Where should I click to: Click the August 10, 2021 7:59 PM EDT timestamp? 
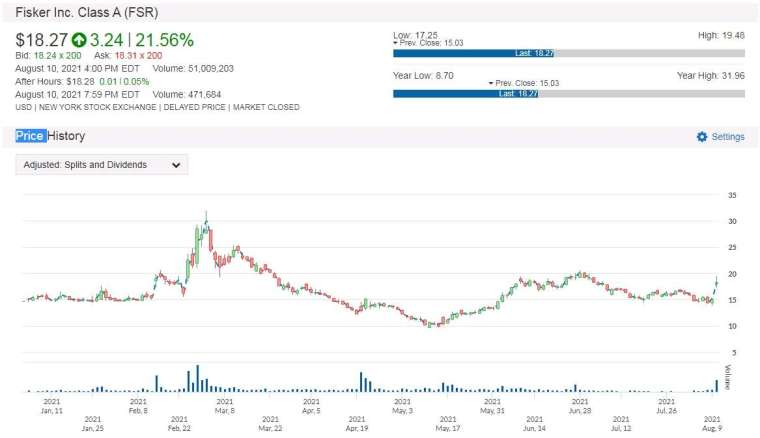coord(77,94)
